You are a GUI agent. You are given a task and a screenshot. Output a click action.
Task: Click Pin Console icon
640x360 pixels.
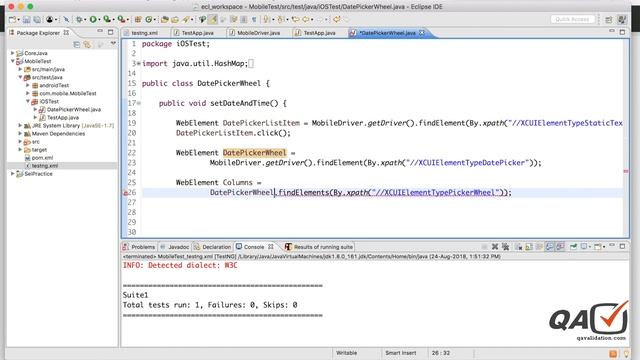pos(573,247)
